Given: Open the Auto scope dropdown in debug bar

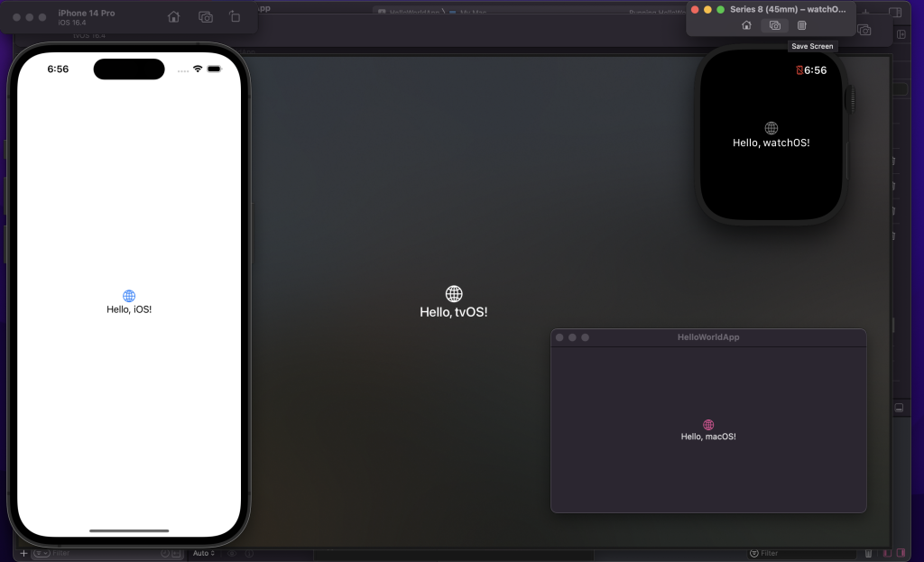Looking at the screenshot, I should pos(204,553).
